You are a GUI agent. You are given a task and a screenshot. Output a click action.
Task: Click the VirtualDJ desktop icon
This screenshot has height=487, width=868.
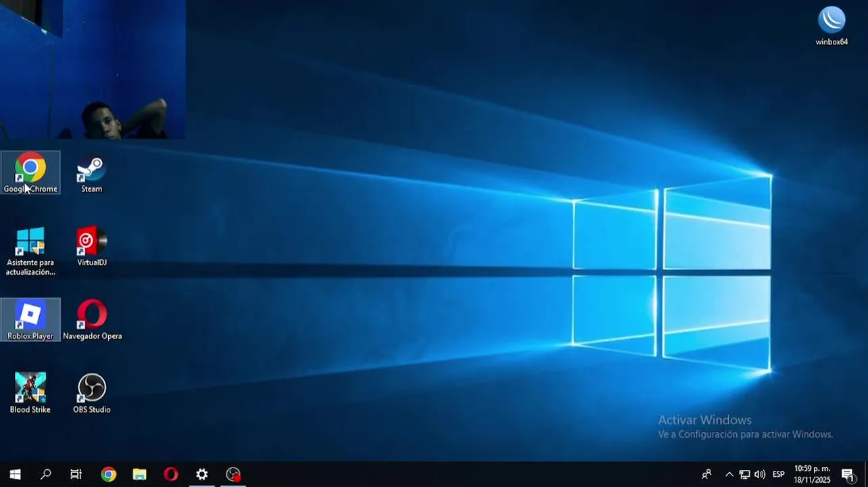[x=91, y=246]
